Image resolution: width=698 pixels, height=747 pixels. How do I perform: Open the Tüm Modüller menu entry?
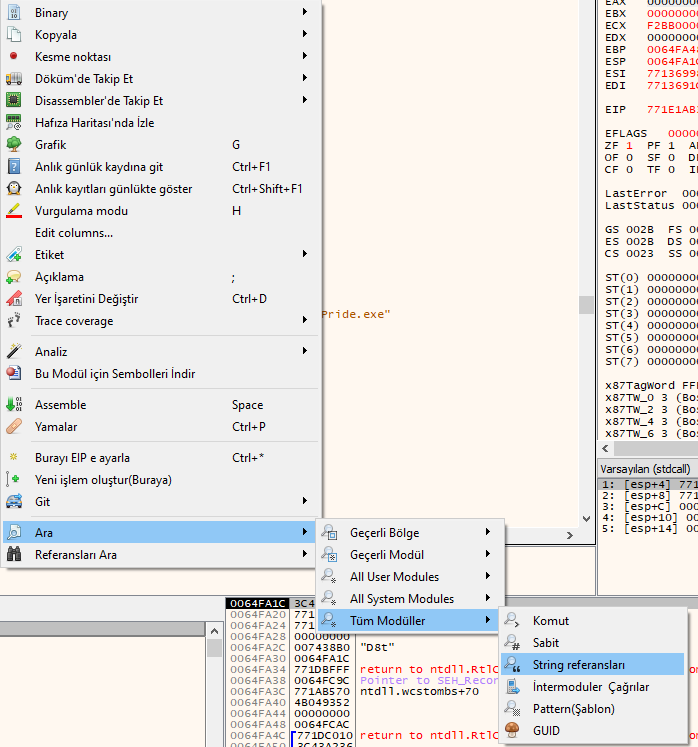tap(410, 620)
